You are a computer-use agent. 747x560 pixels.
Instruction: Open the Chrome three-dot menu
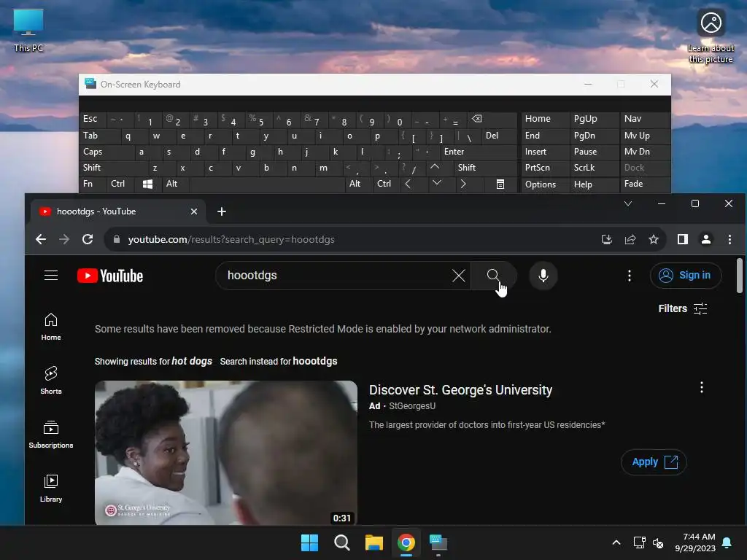tap(729, 239)
